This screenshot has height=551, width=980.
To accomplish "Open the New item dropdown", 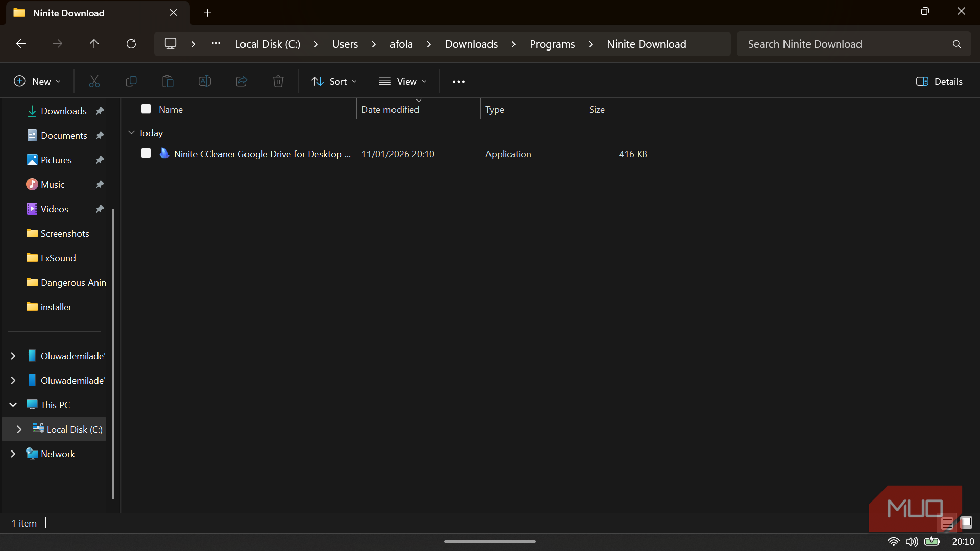I will pyautogui.click(x=37, y=82).
